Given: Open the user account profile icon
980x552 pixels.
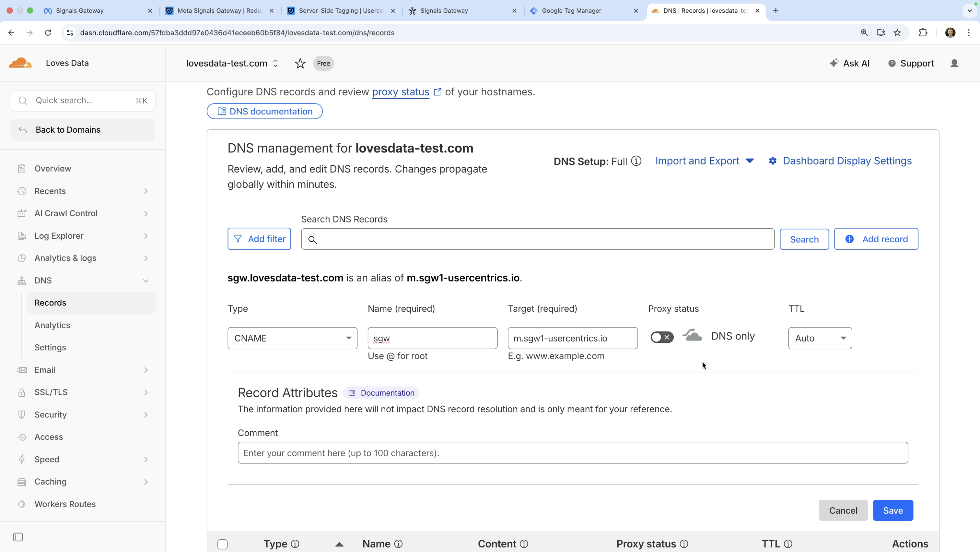Looking at the screenshot, I should [954, 63].
